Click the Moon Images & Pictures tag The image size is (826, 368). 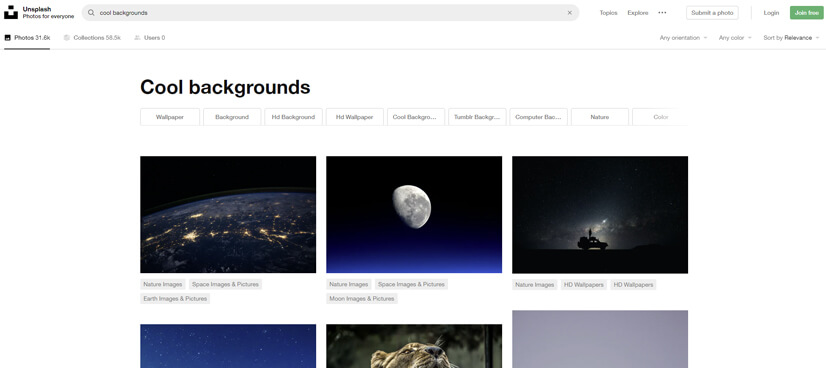[362, 299]
